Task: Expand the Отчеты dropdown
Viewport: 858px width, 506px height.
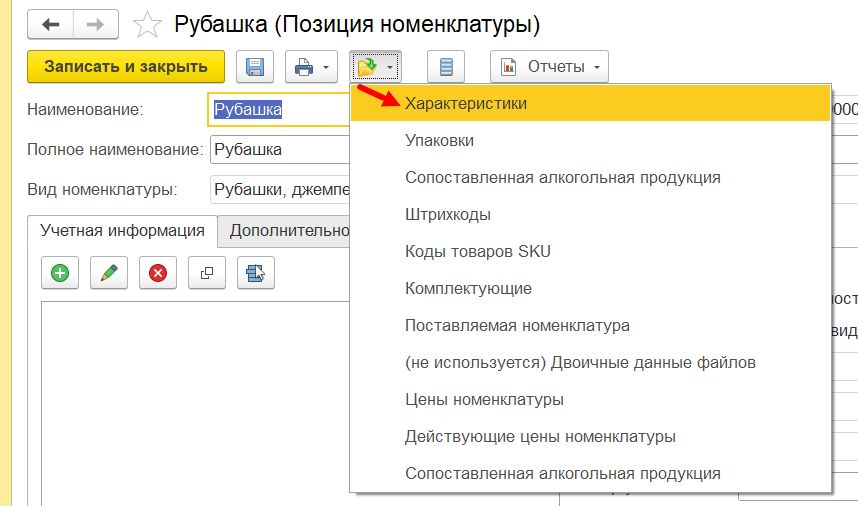Action: coord(549,67)
